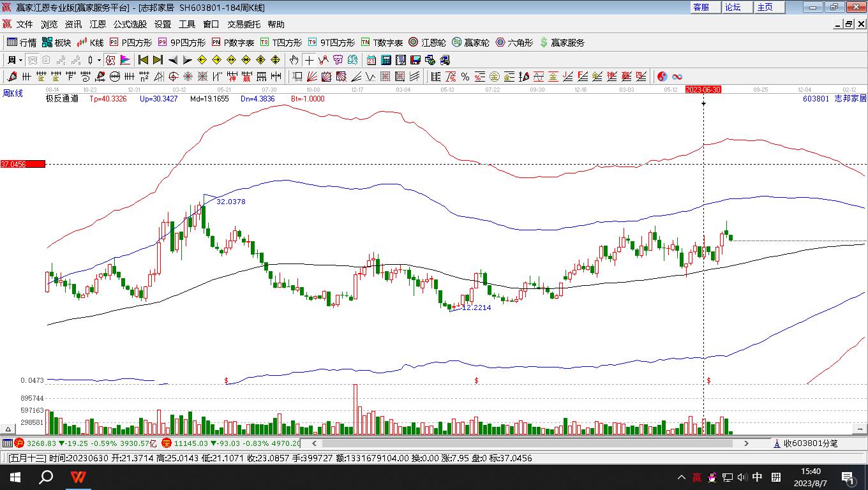This screenshot has width=868, height=490.
Task: Open the 收603801分笔 tick panel
Action: [805, 443]
